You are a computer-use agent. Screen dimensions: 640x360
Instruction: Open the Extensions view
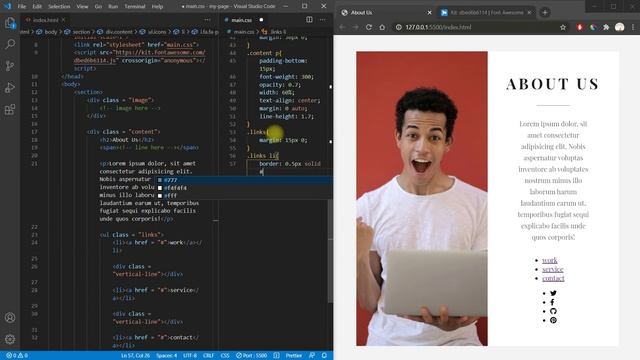point(10,109)
